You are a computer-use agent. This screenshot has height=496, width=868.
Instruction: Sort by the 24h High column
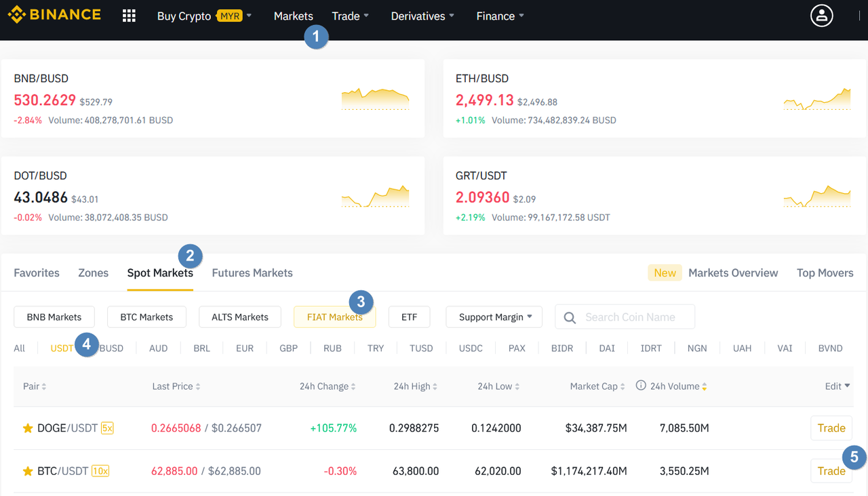415,386
